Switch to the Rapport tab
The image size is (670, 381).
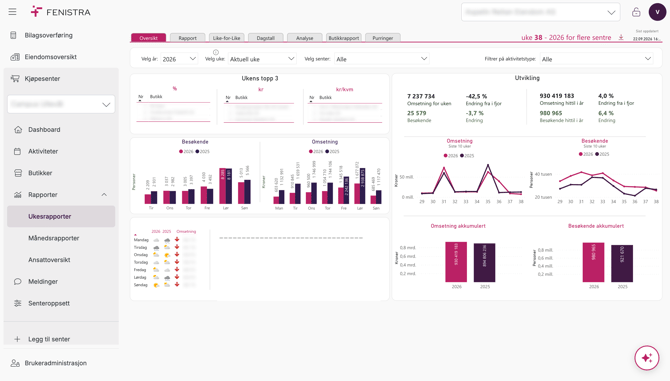pos(188,38)
